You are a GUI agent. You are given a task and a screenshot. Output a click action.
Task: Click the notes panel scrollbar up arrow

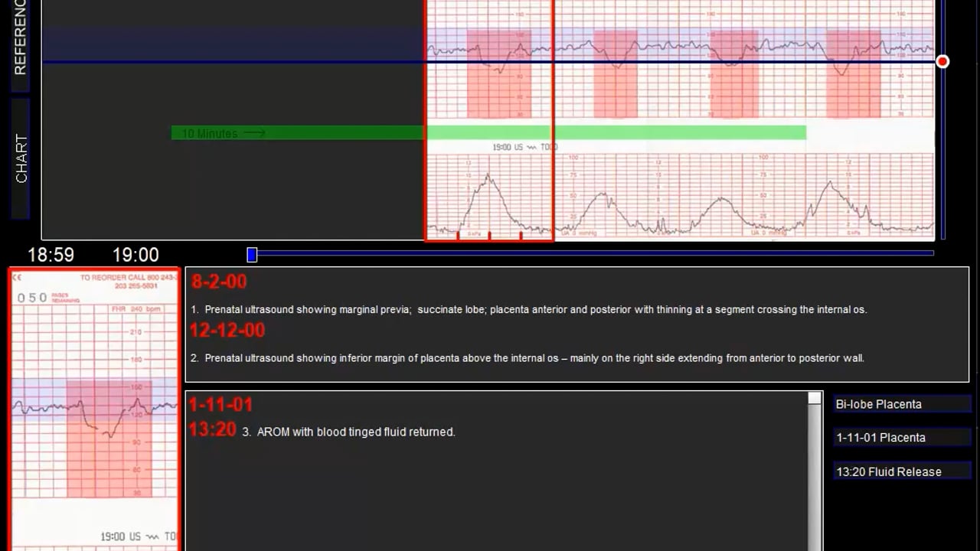[x=815, y=399]
